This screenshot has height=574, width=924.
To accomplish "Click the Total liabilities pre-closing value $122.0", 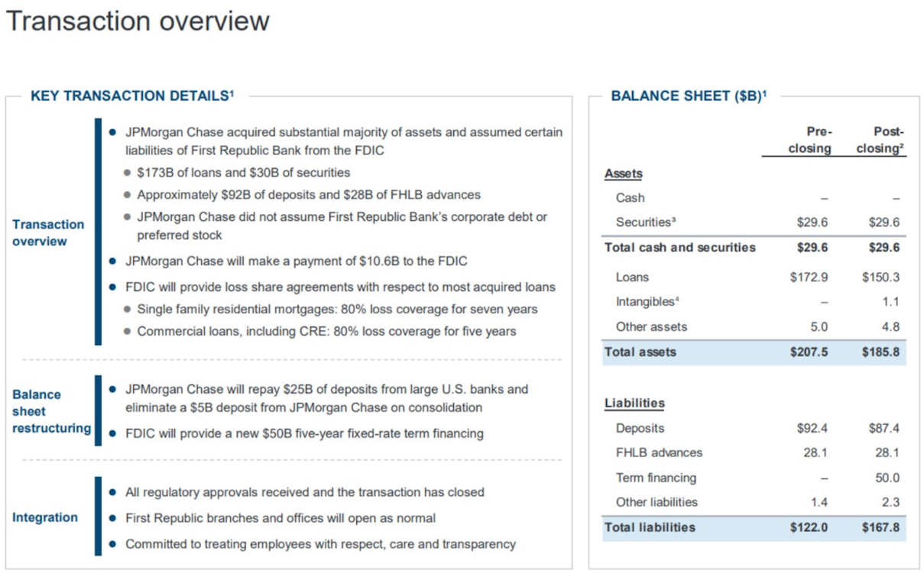I will tap(810, 527).
